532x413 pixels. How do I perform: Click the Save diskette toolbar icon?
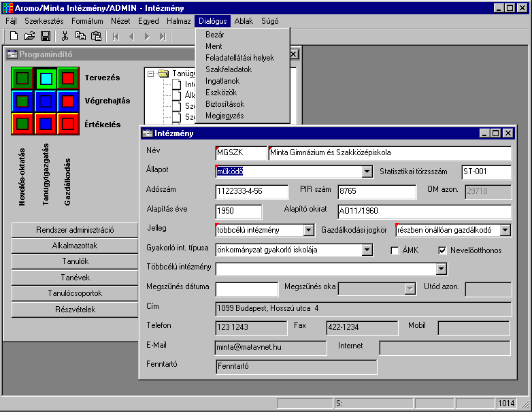pos(46,36)
